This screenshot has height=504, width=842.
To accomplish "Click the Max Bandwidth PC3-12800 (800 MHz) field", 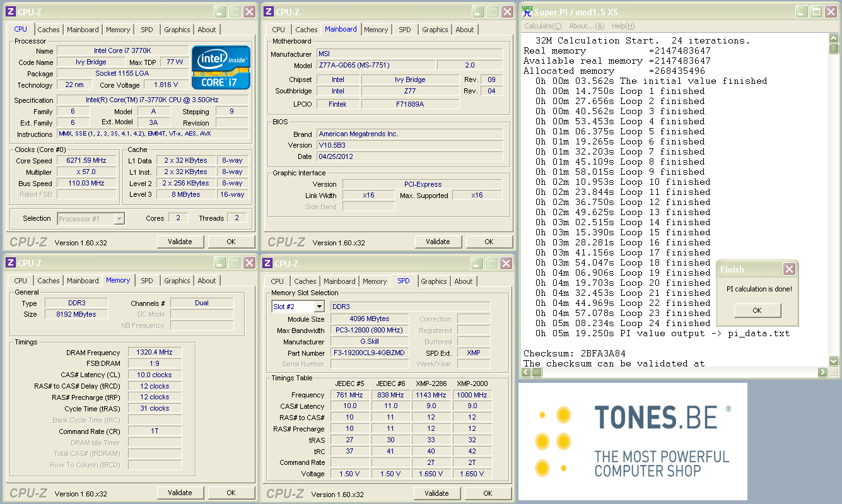I will coord(370,331).
